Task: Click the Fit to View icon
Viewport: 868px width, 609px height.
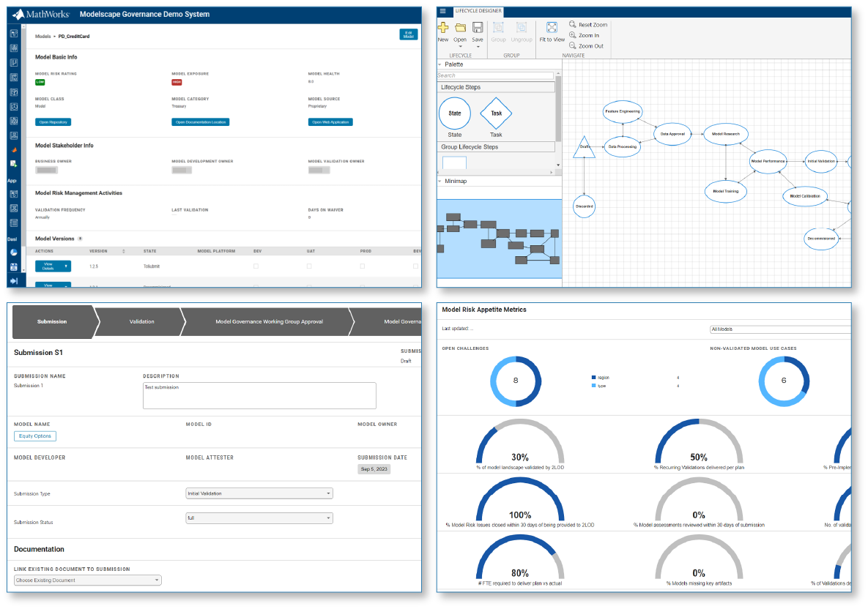Action: [552, 28]
